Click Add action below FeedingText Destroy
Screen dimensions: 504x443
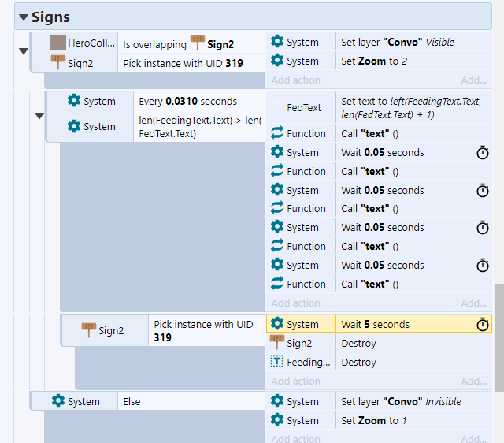click(x=295, y=381)
